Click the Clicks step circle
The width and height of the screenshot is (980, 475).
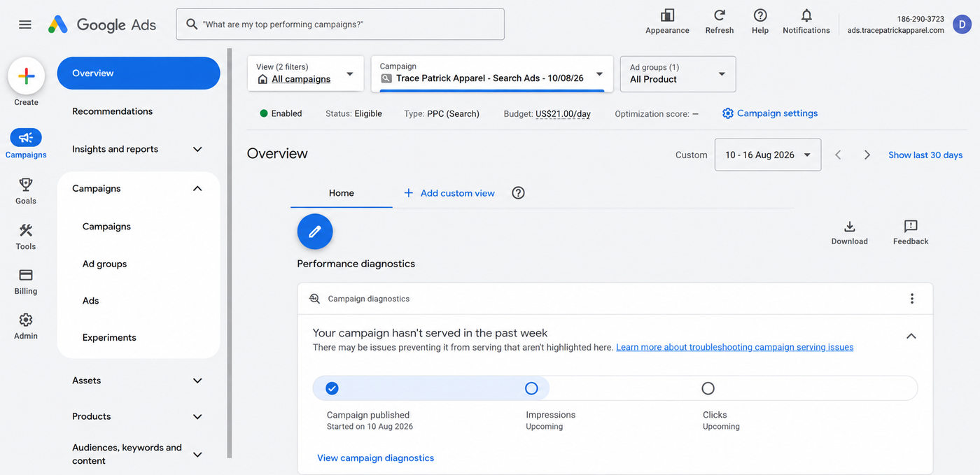pos(708,388)
